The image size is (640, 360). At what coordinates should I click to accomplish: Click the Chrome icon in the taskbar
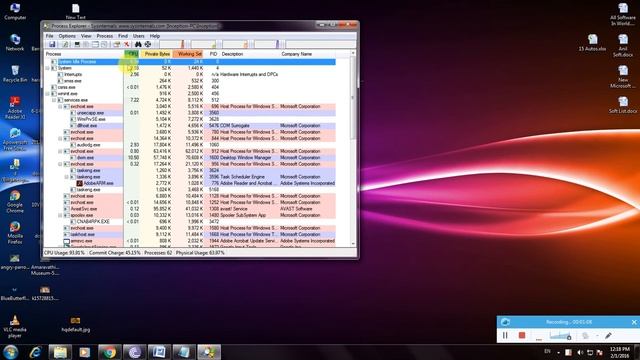click(109, 352)
